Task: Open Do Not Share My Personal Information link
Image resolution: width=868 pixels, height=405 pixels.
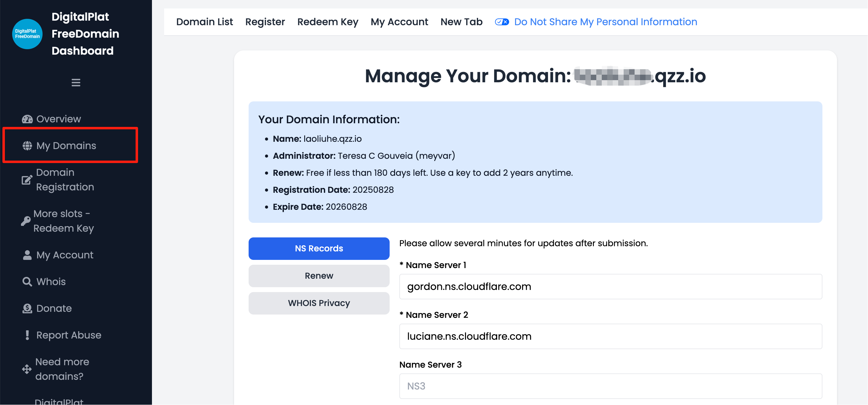Action: point(605,22)
